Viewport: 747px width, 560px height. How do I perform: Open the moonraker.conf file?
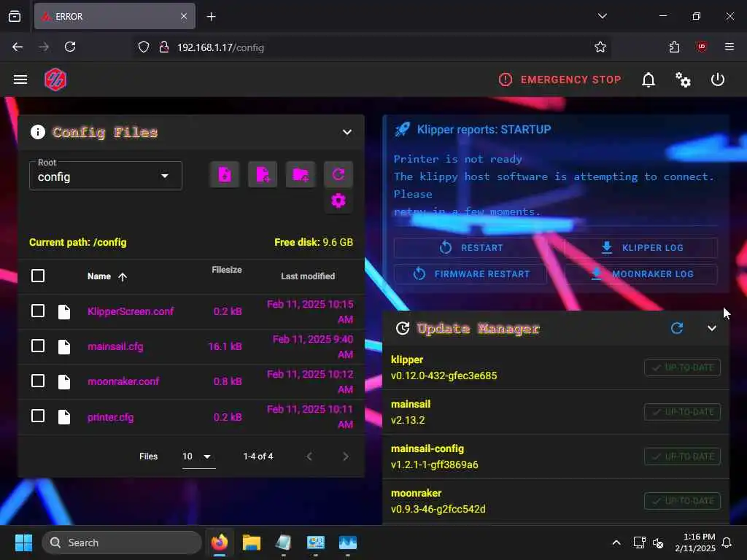click(123, 381)
